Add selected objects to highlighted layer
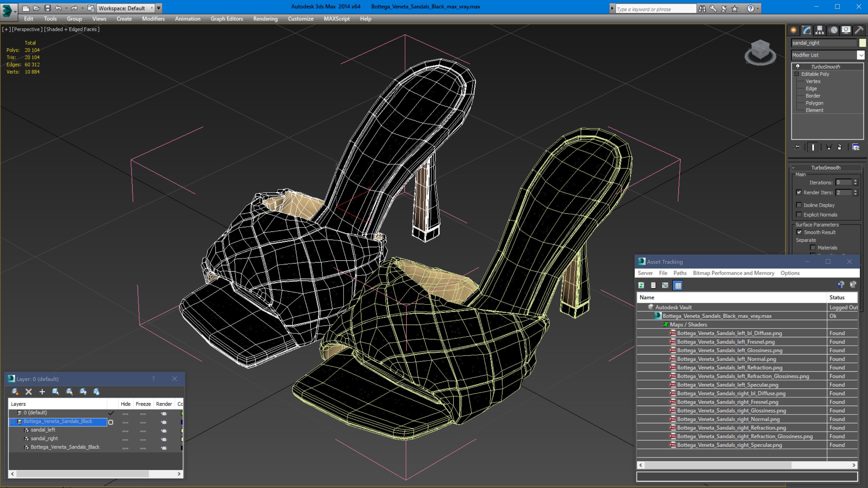Screen dimensions: 868x488 [42, 392]
